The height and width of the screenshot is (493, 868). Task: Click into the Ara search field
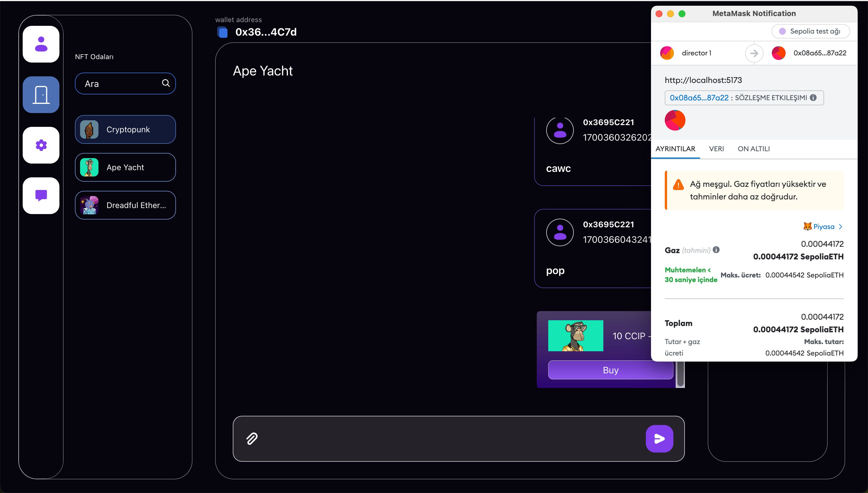click(125, 83)
